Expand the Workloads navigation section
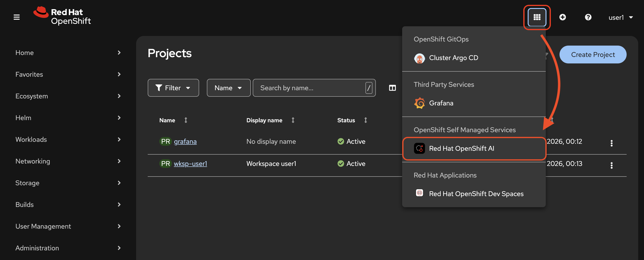This screenshot has width=644, height=260. pos(68,139)
